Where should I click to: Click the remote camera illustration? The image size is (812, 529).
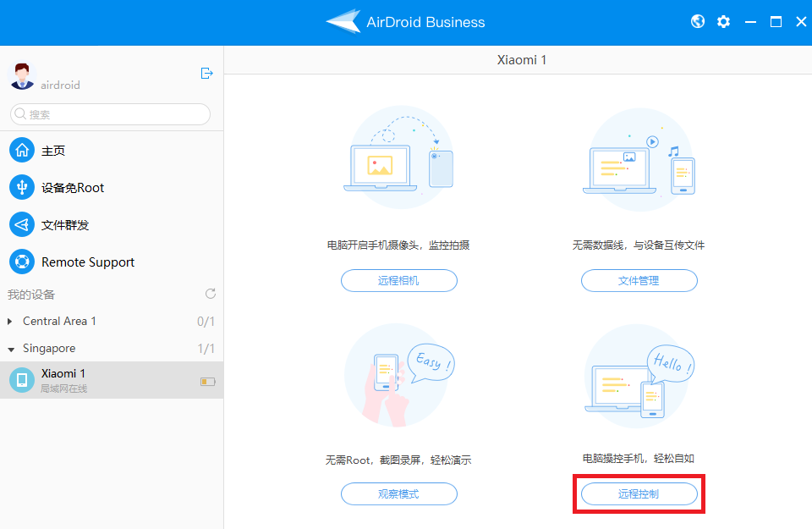coord(398,157)
